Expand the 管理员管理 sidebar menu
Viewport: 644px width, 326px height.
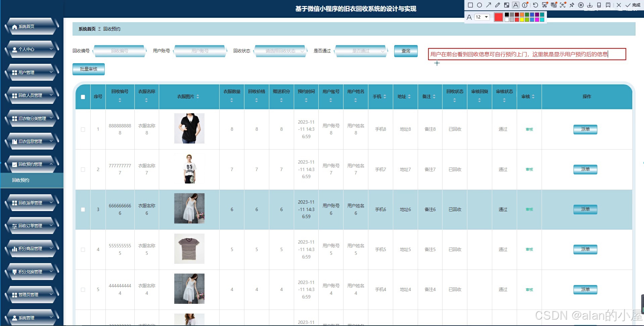coord(32,295)
